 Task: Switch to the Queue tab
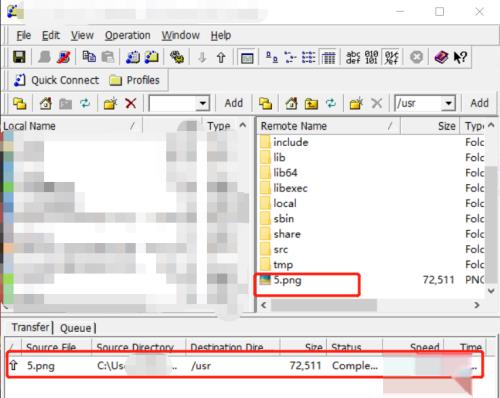pos(76,328)
